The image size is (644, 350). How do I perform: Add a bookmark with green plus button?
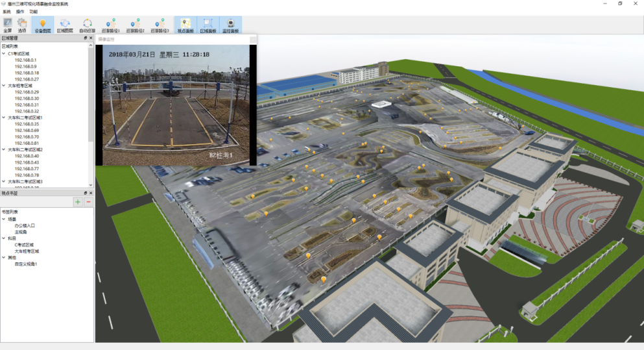[78, 202]
